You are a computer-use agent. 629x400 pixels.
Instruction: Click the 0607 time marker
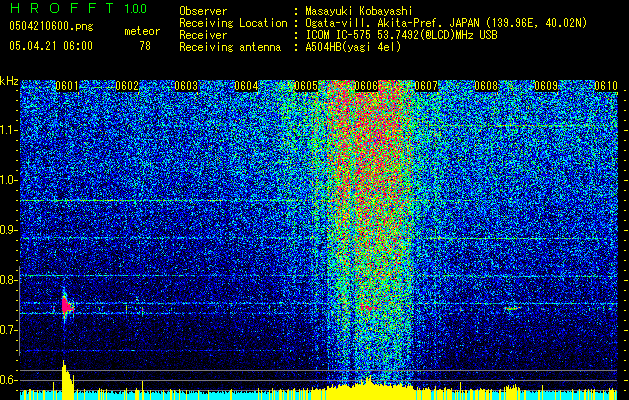pyautogui.click(x=426, y=86)
